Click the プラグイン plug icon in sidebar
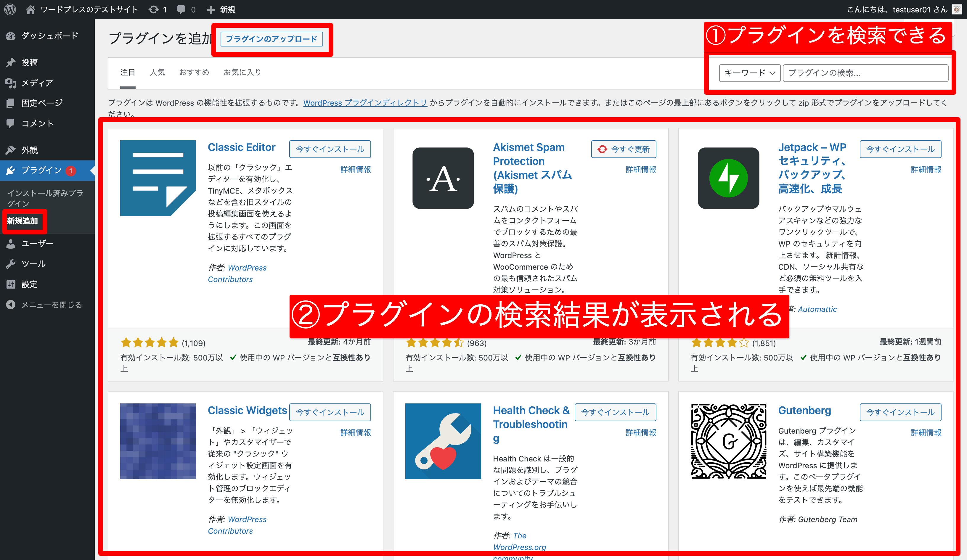Screen dimensions: 967x560 click(11, 170)
